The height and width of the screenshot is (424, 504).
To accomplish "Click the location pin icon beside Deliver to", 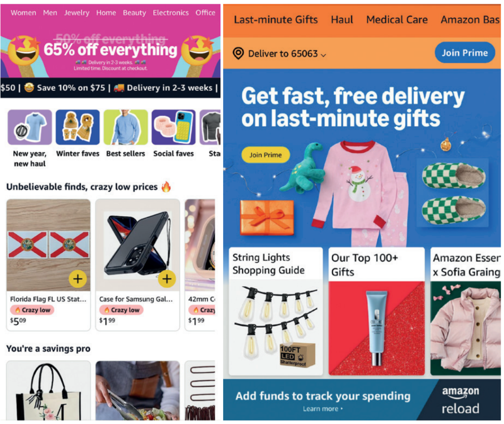I will (238, 53).
